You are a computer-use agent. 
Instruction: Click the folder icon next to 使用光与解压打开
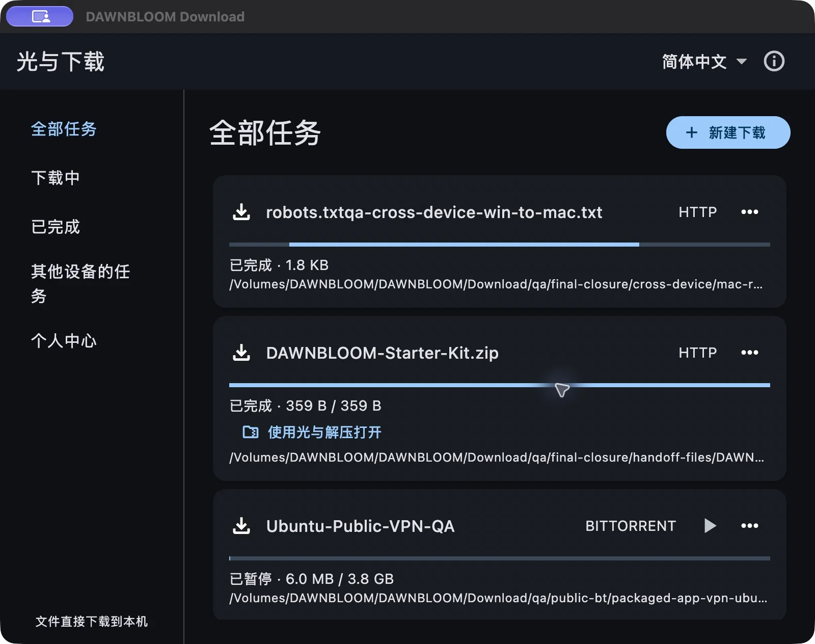pos(251,432)
